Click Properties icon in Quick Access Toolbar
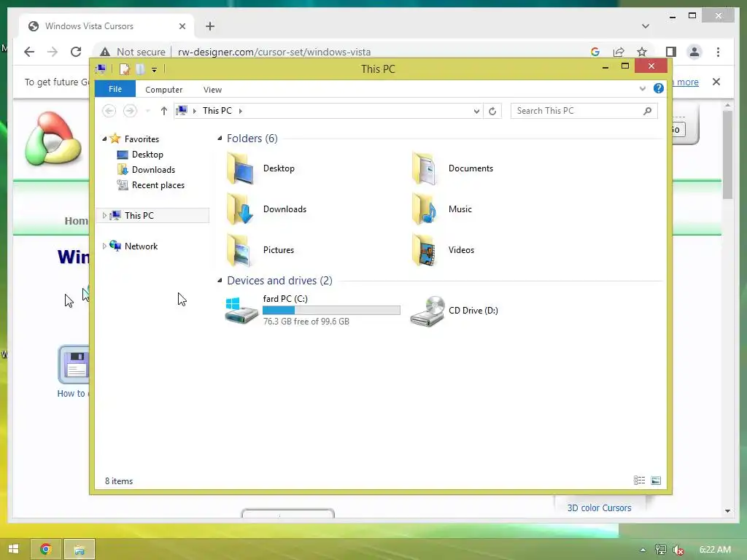This screenshot has width=747, height=560. coord(125,69)
